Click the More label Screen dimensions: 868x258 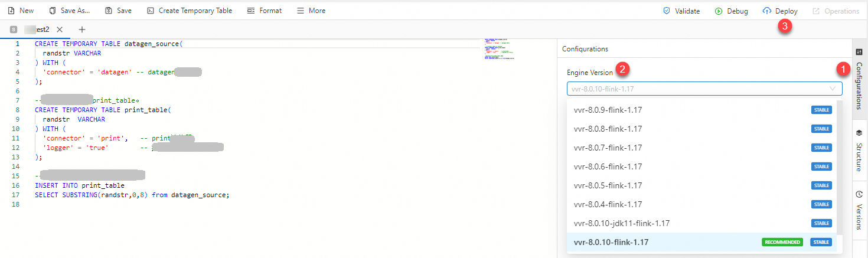317,11
